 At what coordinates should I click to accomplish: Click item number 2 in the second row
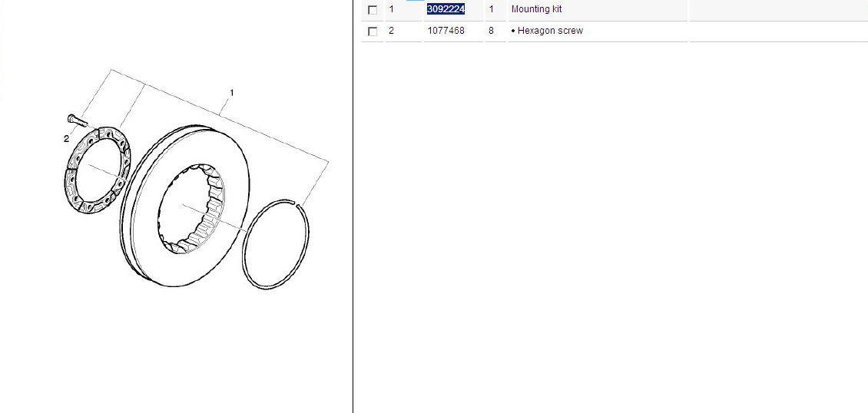click(x=392, y=31)
